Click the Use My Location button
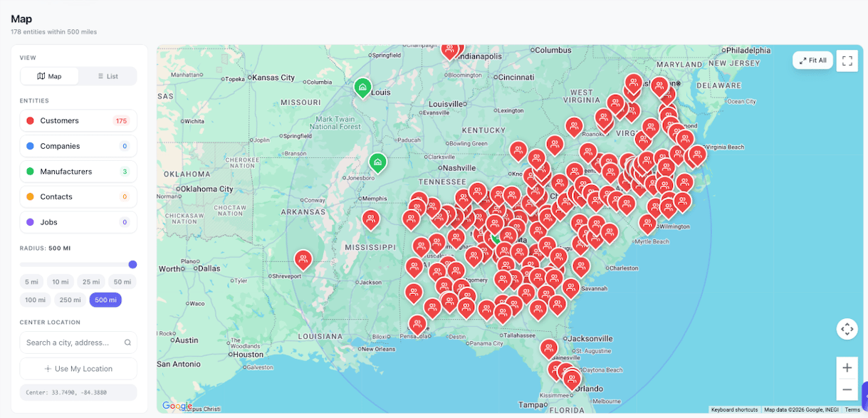Viewport: 868px width, 418px height. [x=78, y=368]
